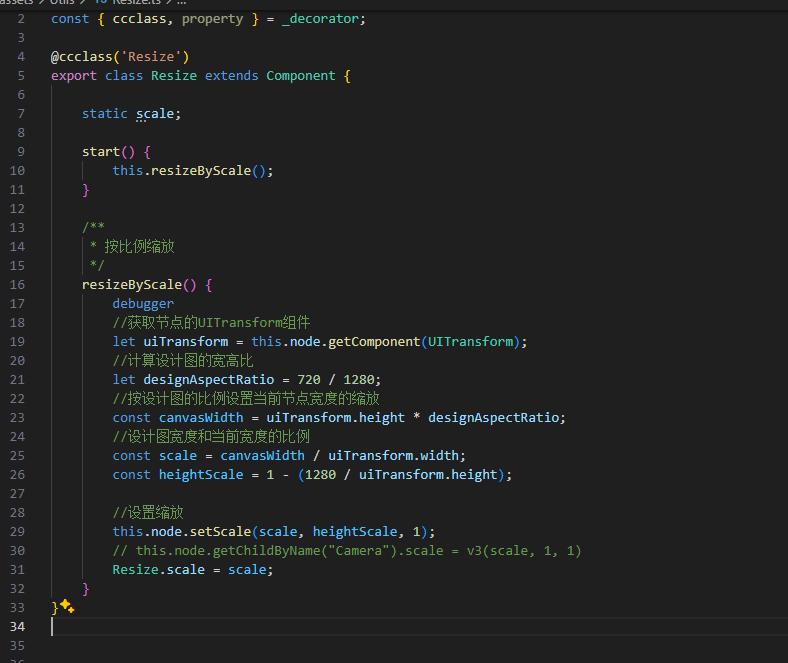Click "_decorator" on line 2
Image resolution: width=788 pixels, height=663 pixels.
[320, 19]
